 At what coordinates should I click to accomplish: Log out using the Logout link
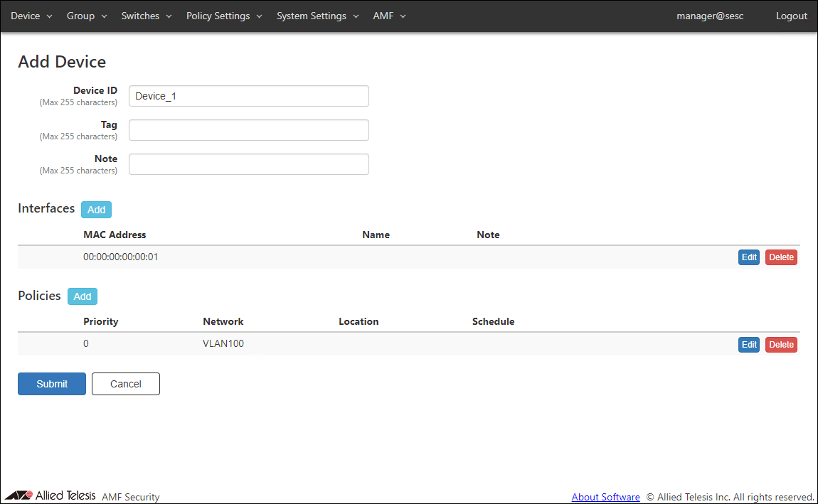pyautogui.click(x=791, y=16)
